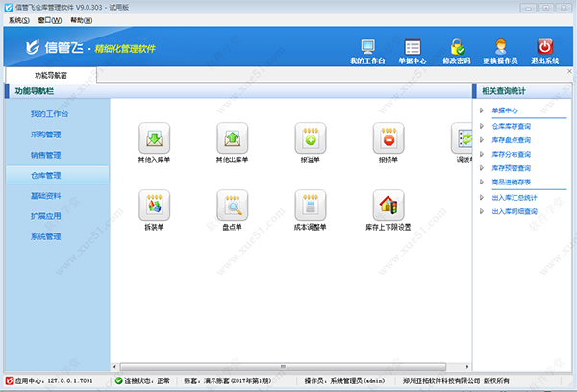Viewport: 577px width, 392px height.
Task: Switch to the 功能导航窗 tab
Action: coord(50,74)
